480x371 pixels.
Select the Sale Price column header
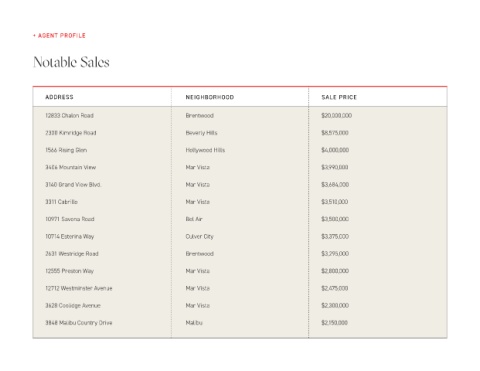(339, 97)
